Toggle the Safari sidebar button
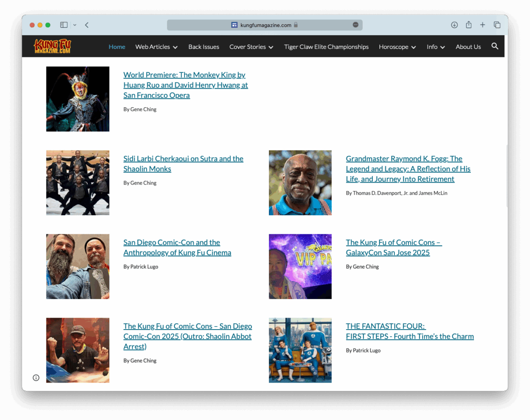 pos(64,25)
